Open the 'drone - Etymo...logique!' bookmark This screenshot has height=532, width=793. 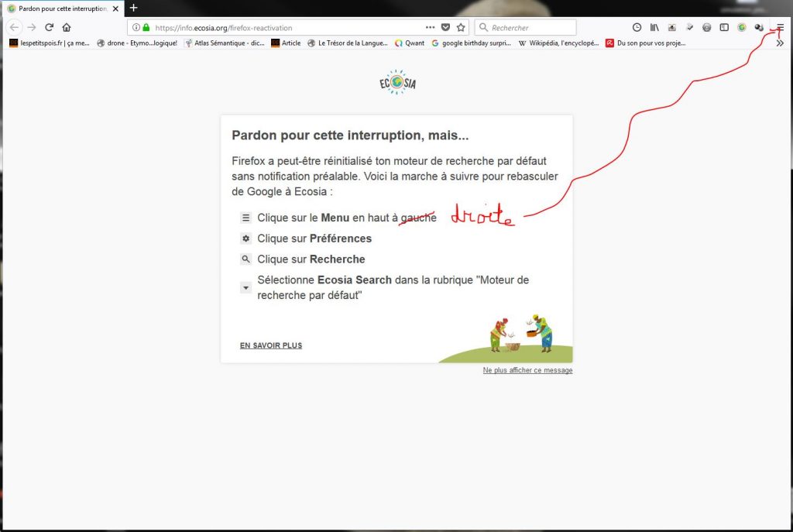137,43
